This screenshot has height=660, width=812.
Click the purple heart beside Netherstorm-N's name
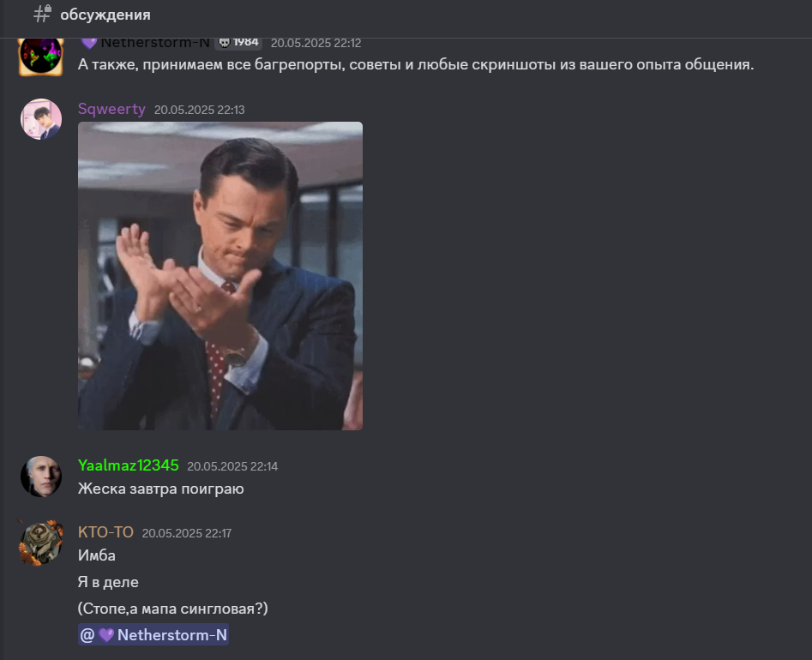click(88, 43)
